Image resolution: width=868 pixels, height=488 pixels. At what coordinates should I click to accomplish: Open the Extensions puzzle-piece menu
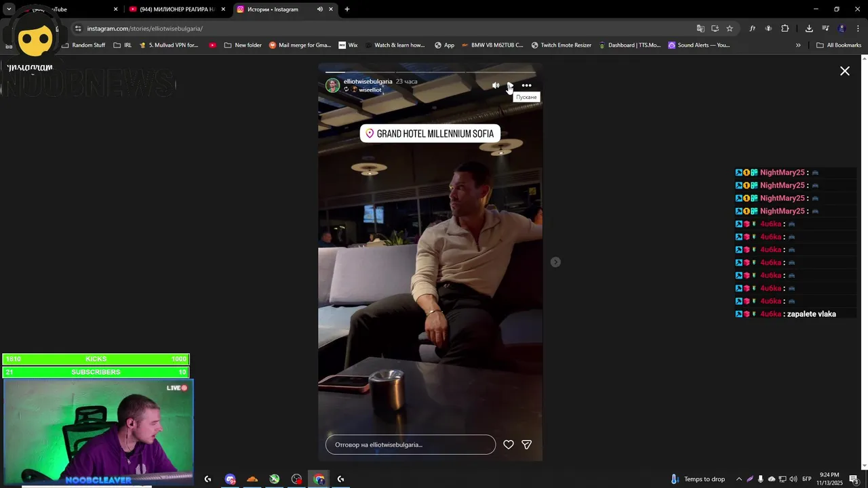[785, 28]
